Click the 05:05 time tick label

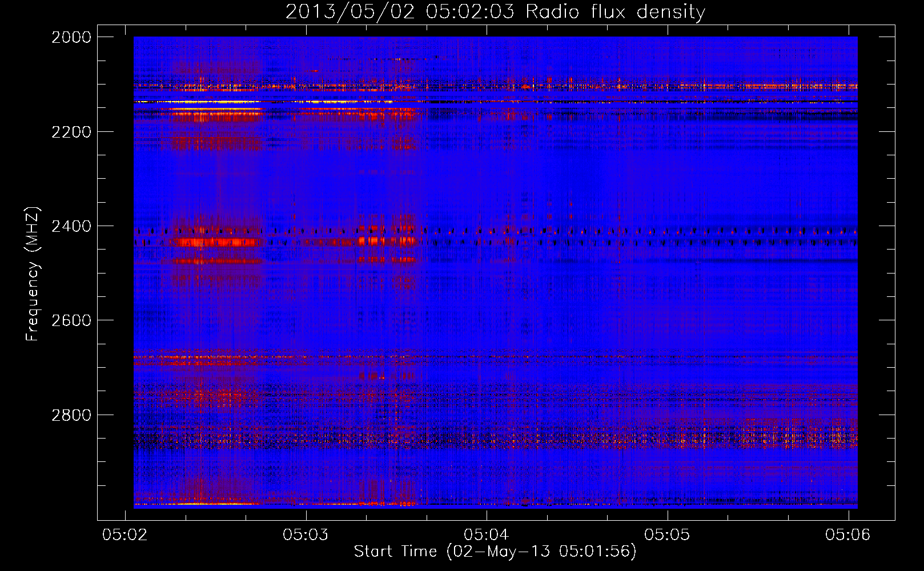(x=667, y=534)
